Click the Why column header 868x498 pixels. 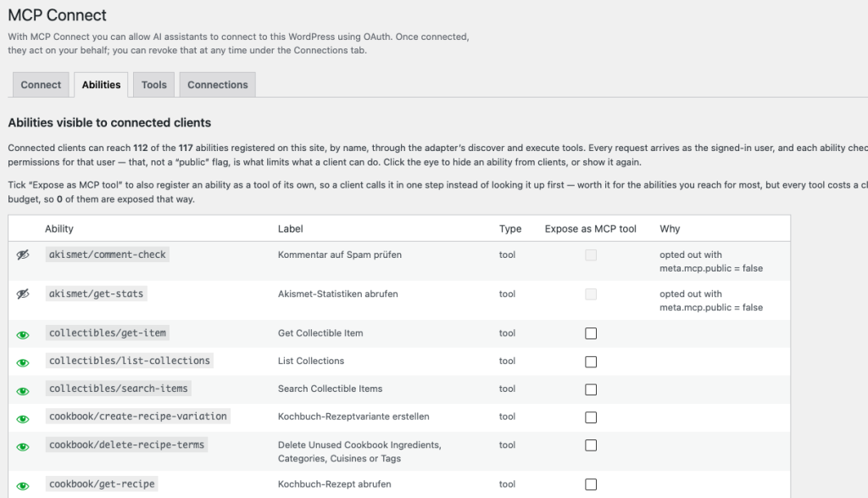(670, 229)
